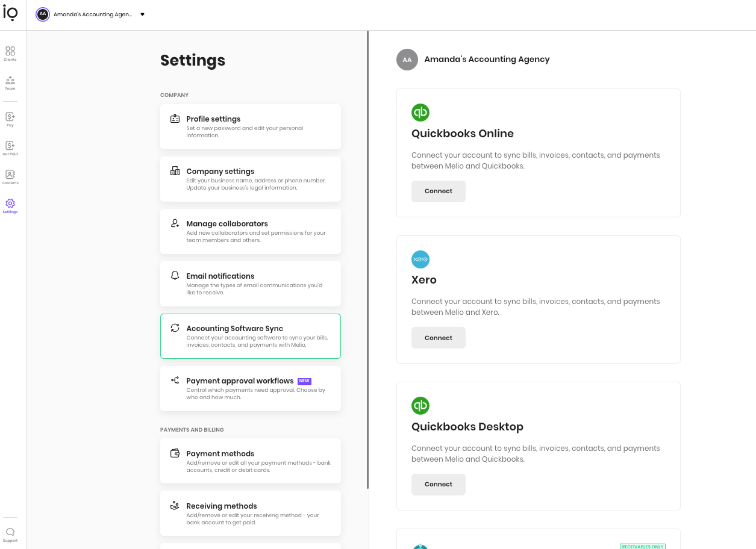Connect Quickbooks Online account

tap(439, 191)
